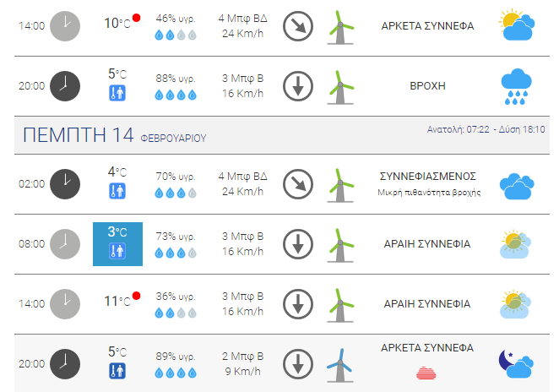
Task: Click the down arrow wind direction at 08:00
Action: pos(298,244)
